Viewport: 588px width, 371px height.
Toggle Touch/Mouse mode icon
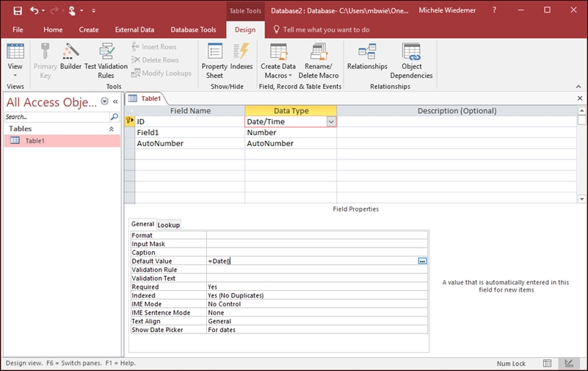point(72,11)
